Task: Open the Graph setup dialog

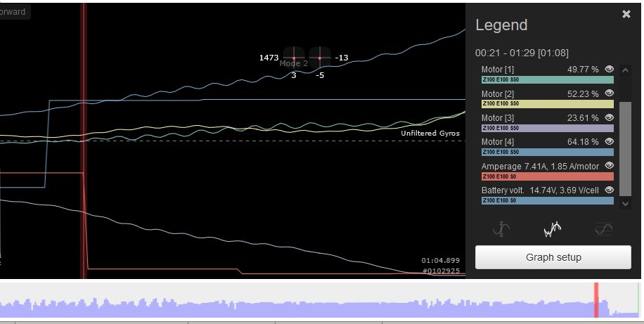Action: click(x=553, y=257)
